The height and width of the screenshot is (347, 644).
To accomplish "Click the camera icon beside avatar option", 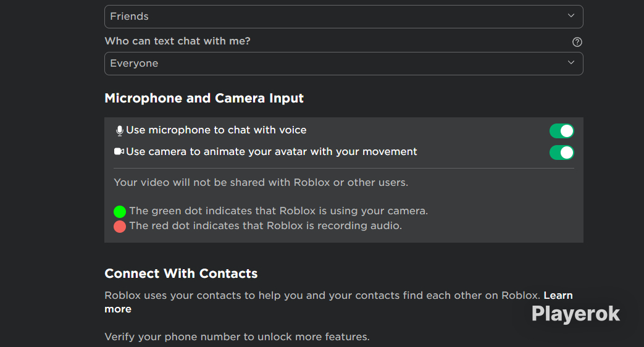I will (119, 151).
